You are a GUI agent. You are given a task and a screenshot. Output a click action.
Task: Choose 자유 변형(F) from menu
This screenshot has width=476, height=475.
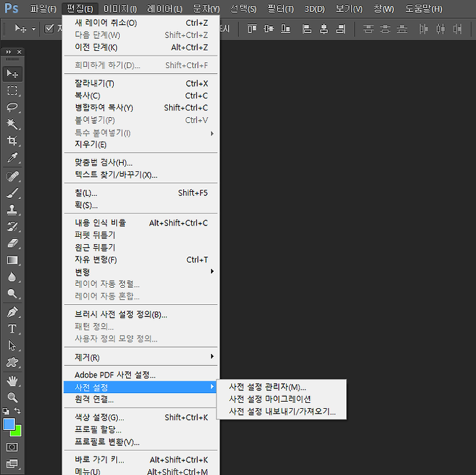[x=141, y=260]
